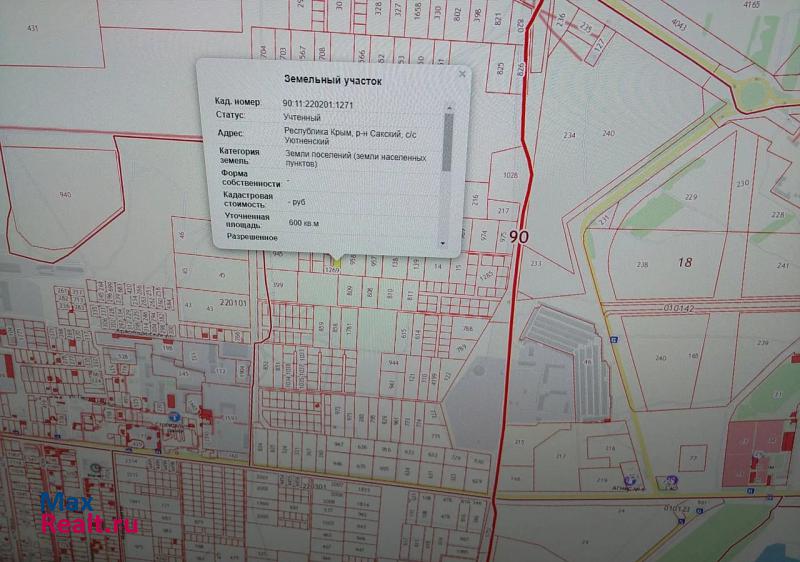The image size is (800, 562).
Task: Close the Земельный участок info popup
Action: (461, 74)
